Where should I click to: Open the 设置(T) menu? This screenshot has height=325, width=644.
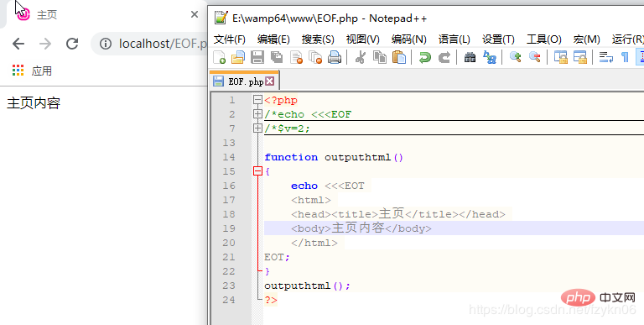click(x=498, y=39)
